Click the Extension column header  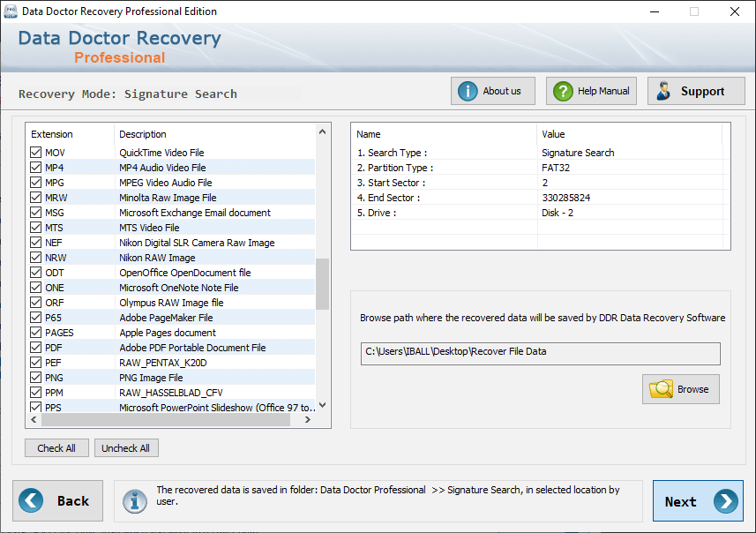70,134
